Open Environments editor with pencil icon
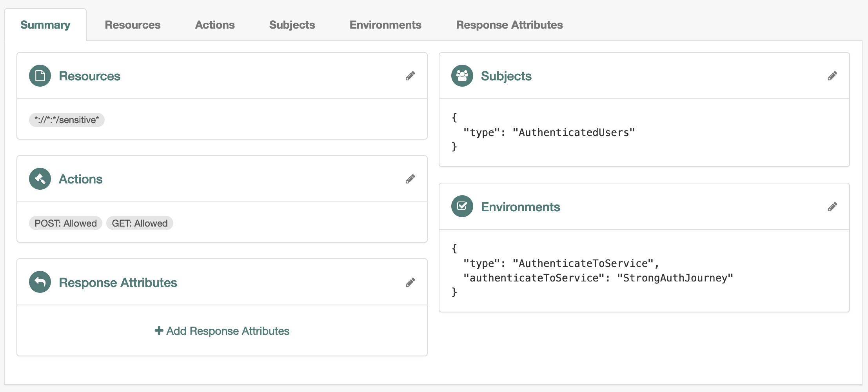The image size is (868, 392). pyautogui.click(x=832, y=207)
